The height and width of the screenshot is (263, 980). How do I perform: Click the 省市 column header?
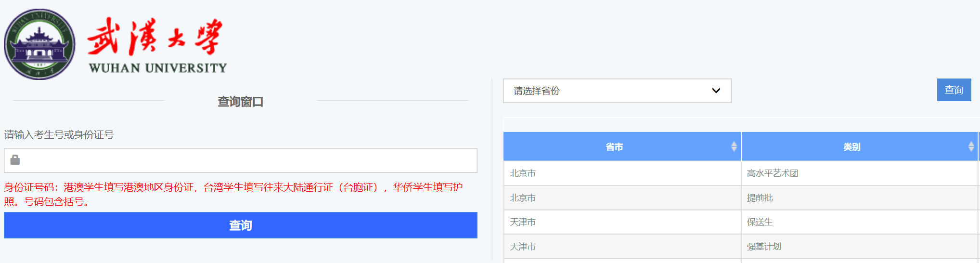[614, 147]
